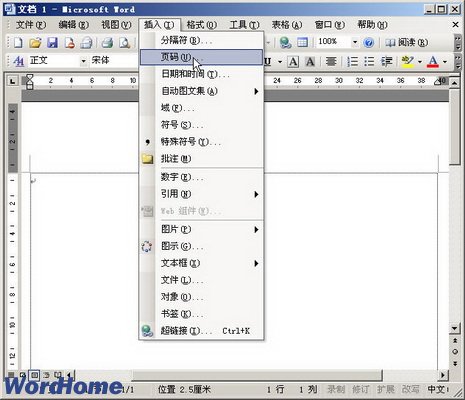
Task: Open the 格式(O) menu
Action: (201, 25)
